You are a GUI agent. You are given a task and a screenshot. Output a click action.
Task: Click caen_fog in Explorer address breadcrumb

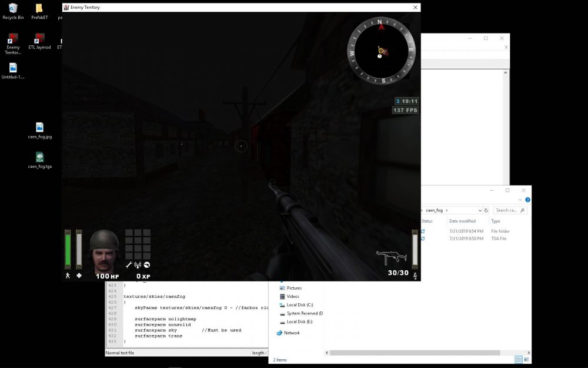tap(435, 210)
